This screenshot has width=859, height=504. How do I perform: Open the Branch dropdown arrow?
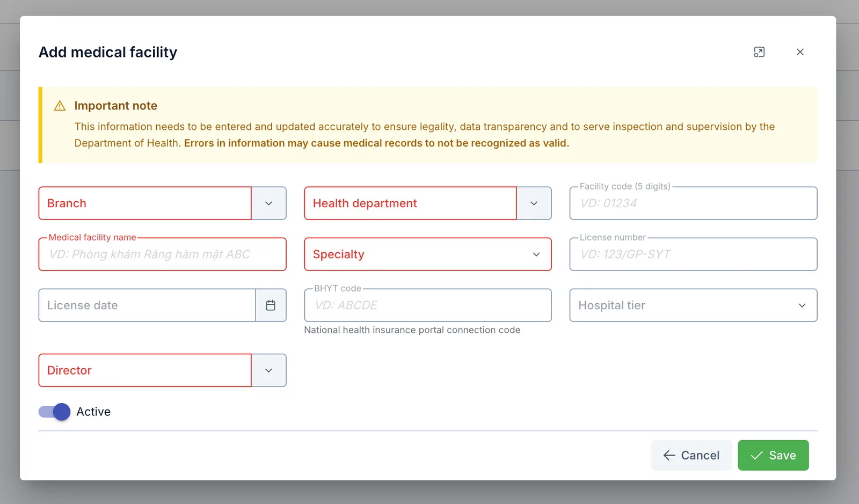pyautogui.click(x=268, y=203)
